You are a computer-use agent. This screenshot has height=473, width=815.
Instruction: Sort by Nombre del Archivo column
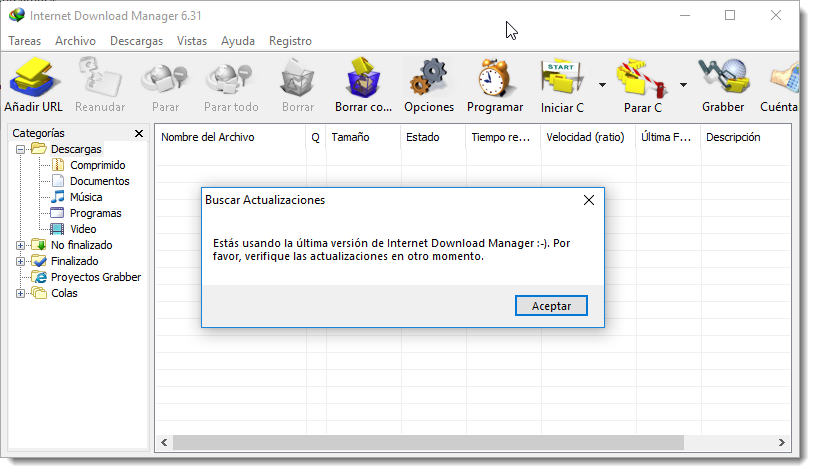(230, 137)
